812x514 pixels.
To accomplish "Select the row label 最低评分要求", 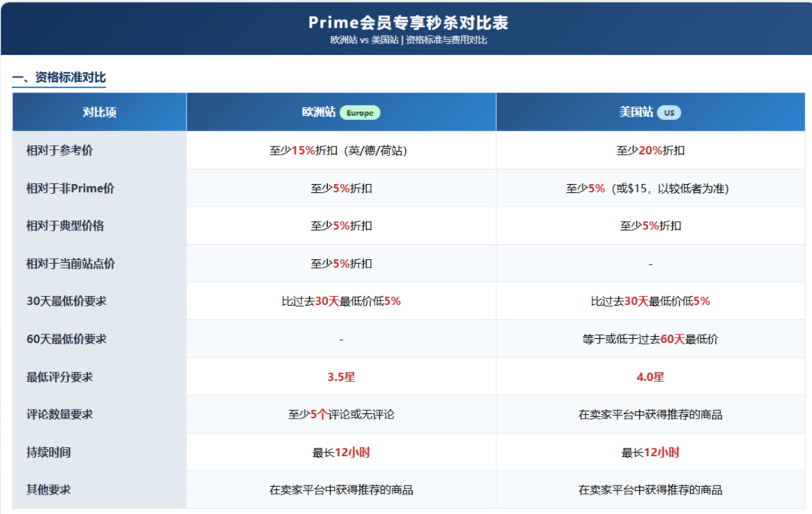I will pos(59,376).
